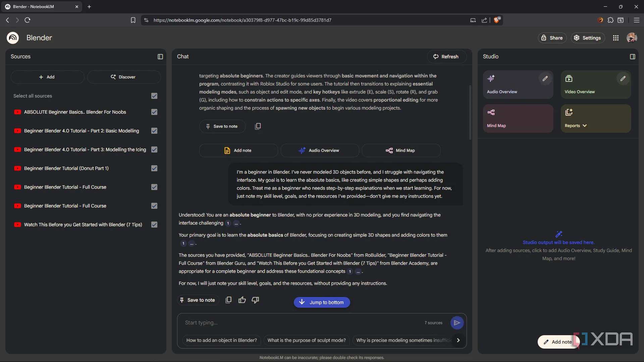Image resolution: width=644 pixels, height=362 pixels.
Task: Uncheck the Watch This Before you Get Started source
Action: 154,225
